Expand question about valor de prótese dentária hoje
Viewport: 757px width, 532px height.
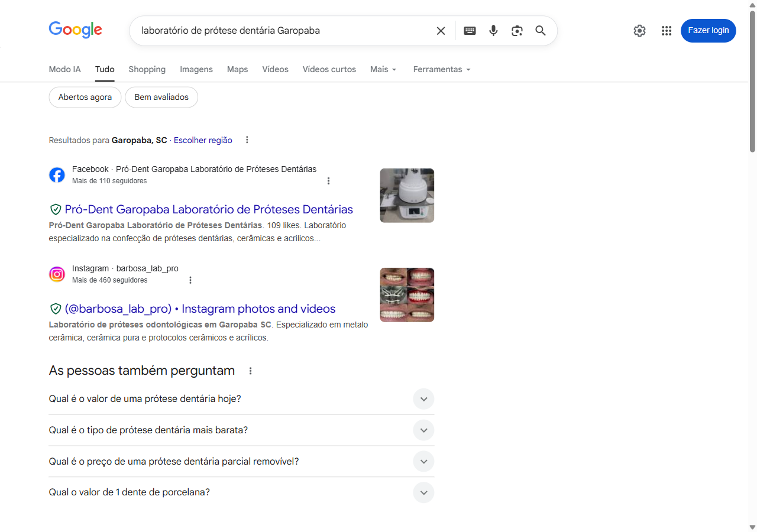tap(241, 399)
